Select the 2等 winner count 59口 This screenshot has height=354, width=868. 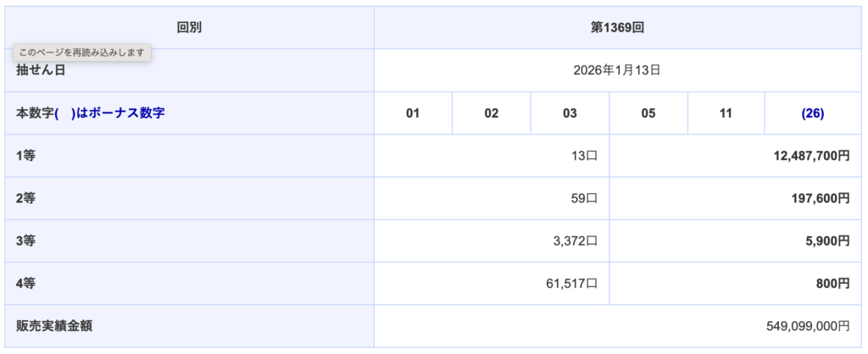[x=584, y=198]
